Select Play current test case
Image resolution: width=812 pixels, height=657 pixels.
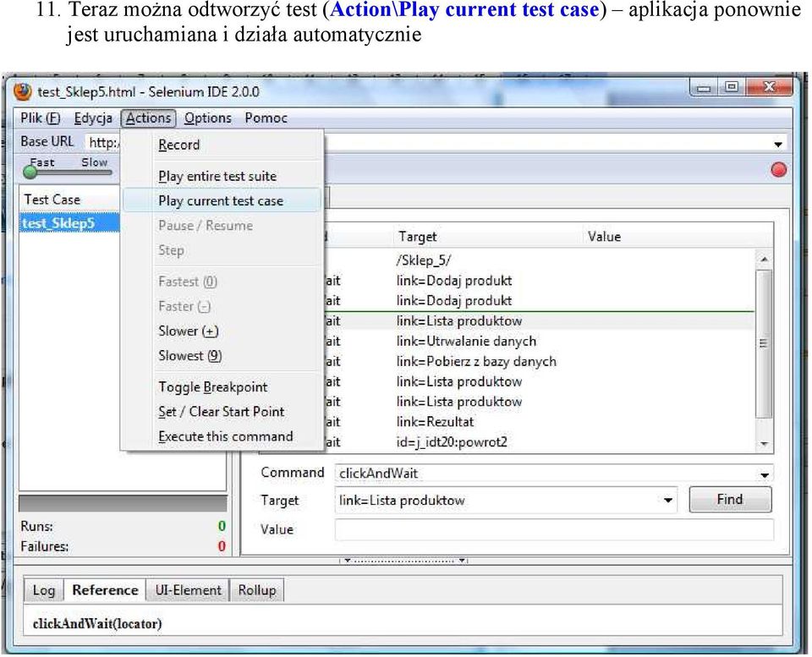(222, 201)
